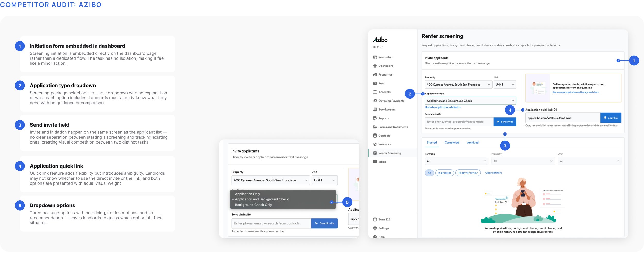The height and width of the screenshot is (276, 644).
Task: Click the Contacts book icon
Action: [375, 136]
